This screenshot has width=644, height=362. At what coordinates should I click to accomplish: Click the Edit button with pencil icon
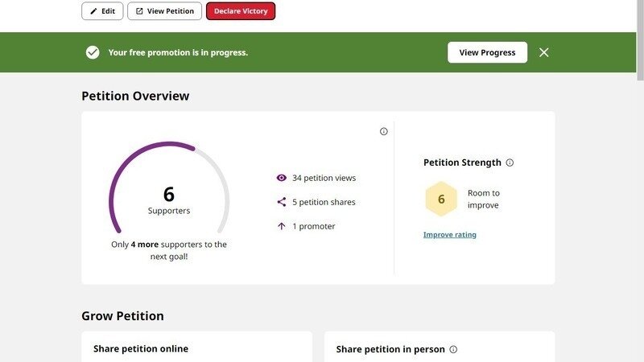102,11
